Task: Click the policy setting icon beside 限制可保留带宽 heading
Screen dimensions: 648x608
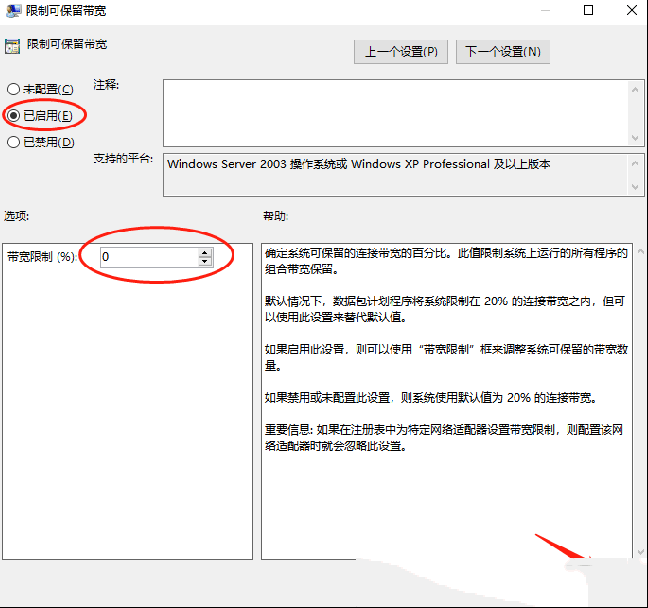Action: pos(12,45)
